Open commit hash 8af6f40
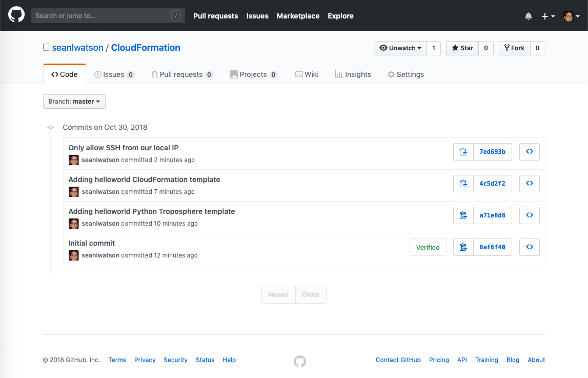 [x=492, y=247]
